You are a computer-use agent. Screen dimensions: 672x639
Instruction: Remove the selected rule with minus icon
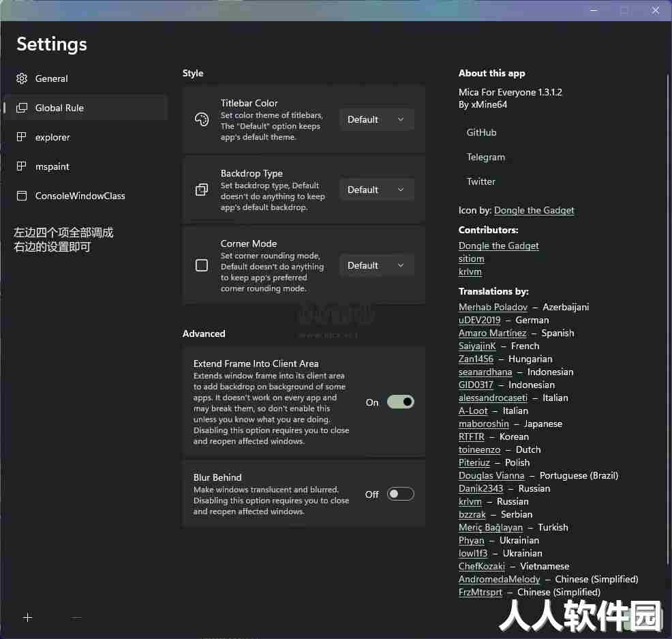(x=77, y=618)
